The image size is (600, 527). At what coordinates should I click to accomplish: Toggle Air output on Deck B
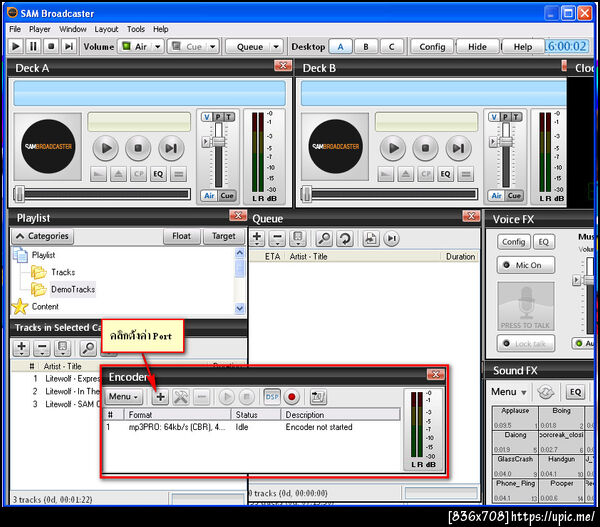[496, 196]
